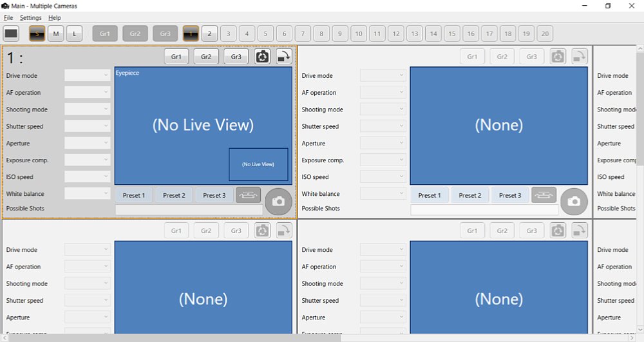The image size is (644, 342).
Task: Toggle the top toolbar Gr1 group button
Action: click(x=105, y=33)
